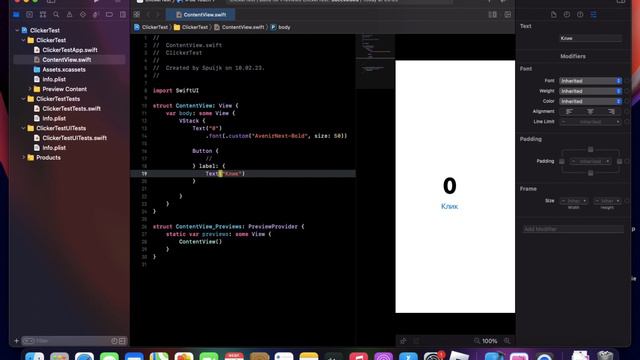Open the frame Width combo box

pyautogui.click(x=573, y=201)
